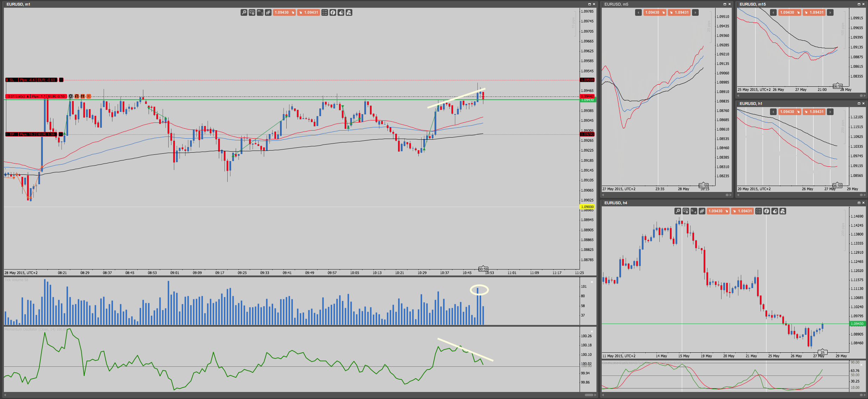Open the indicators function icon on the m1 chart
The height and width of the screenshot is (399, 868).
tap(333, 13)
